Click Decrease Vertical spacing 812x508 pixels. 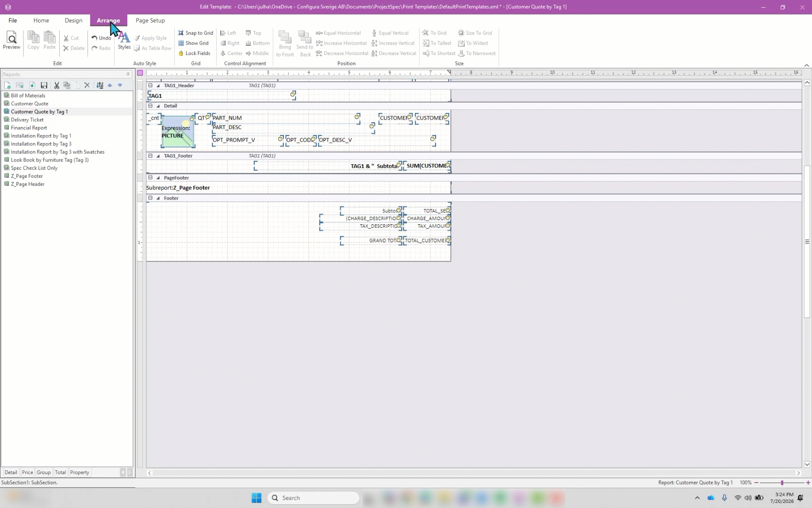(x=394, y=53)
